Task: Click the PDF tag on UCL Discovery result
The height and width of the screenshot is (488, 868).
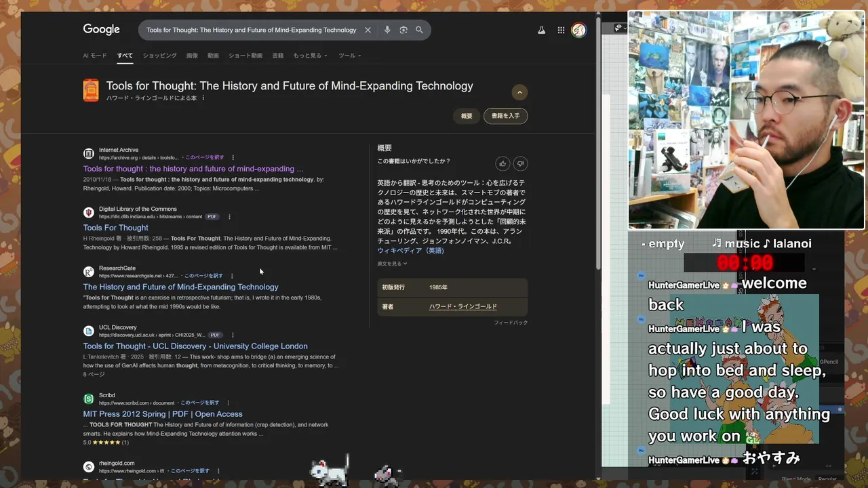Action: click(216, 335)
